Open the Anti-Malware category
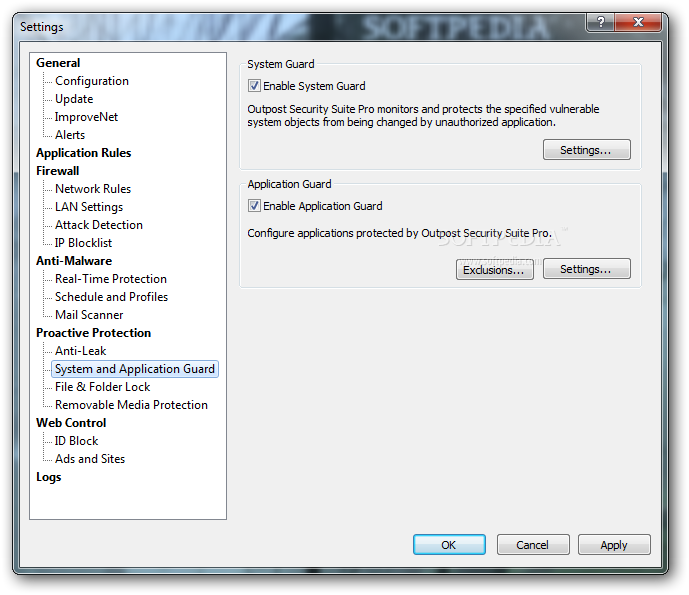This screenshot has height=595, width=689. click(x=74, y=261)
